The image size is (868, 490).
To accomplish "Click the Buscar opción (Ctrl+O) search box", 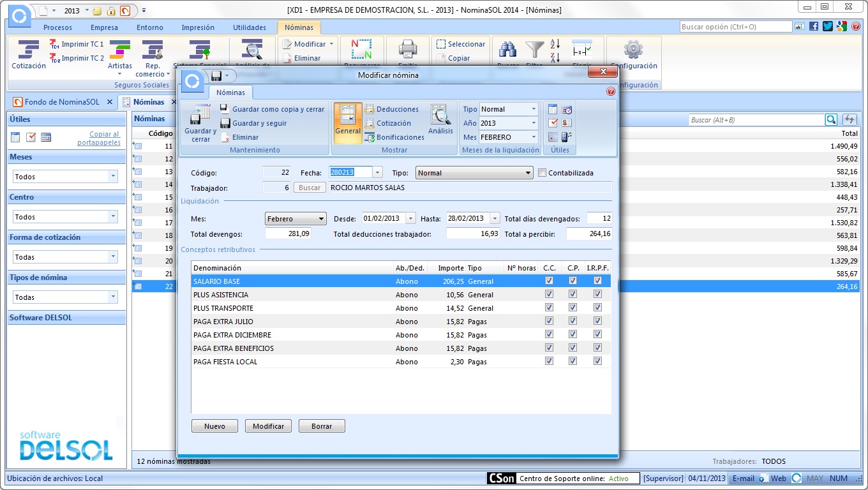I will point(735,27).
